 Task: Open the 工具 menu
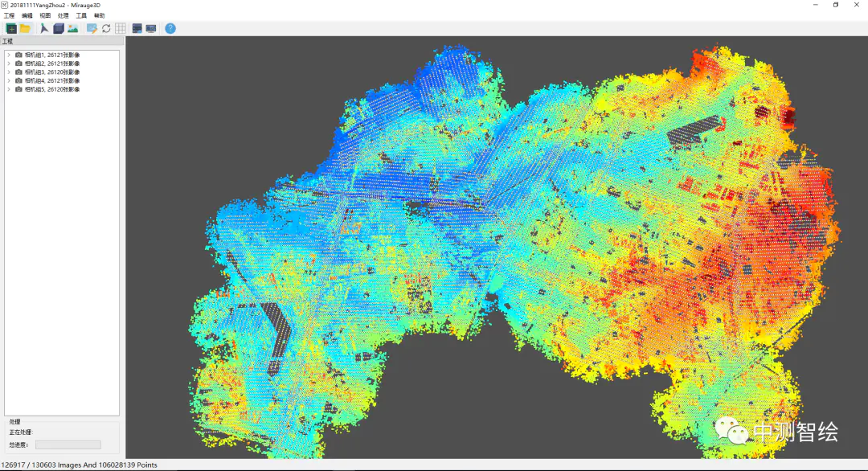(x=81, y=15)
